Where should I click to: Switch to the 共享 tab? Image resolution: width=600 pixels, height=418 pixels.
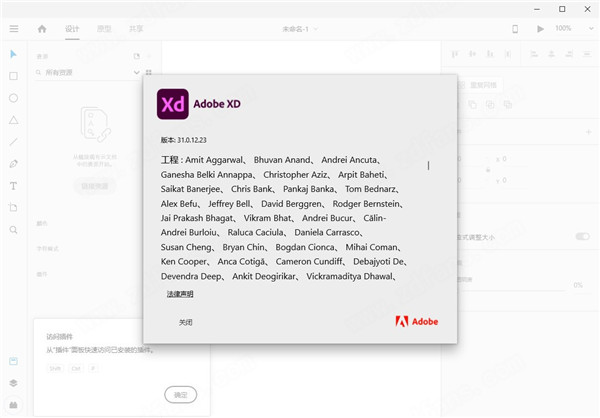coord(136,29)
